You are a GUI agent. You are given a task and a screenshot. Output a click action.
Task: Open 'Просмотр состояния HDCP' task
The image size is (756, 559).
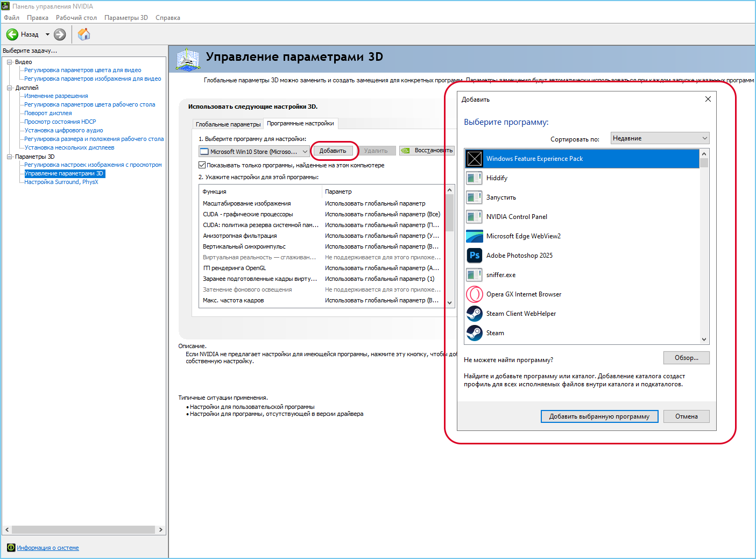click(60, 122)
